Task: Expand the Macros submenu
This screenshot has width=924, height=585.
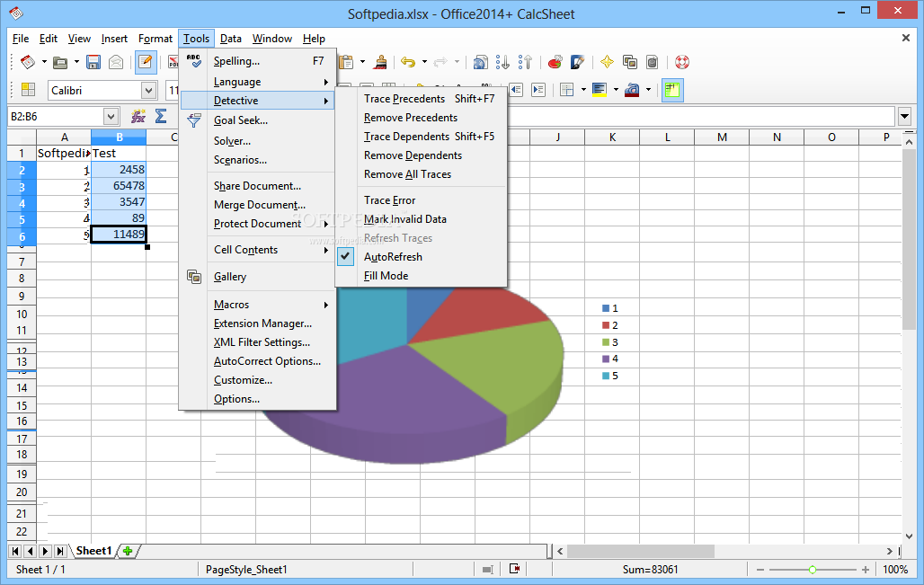Action: coord(258,305)
